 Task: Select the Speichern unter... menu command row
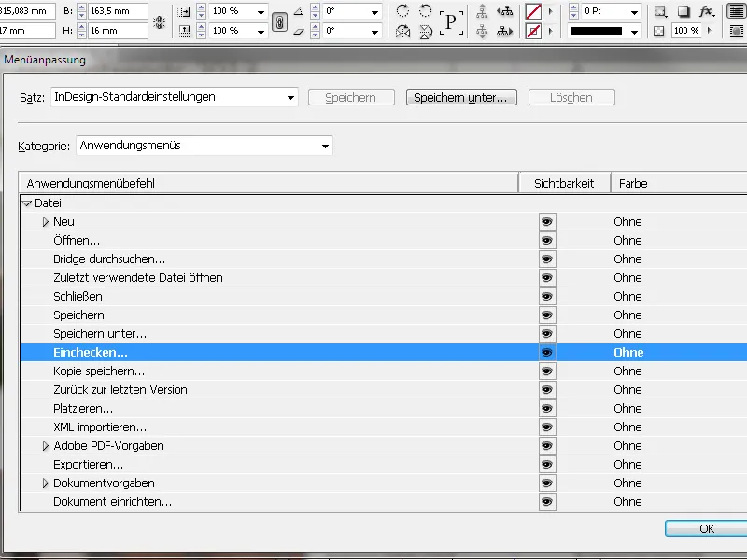[384, 334]
